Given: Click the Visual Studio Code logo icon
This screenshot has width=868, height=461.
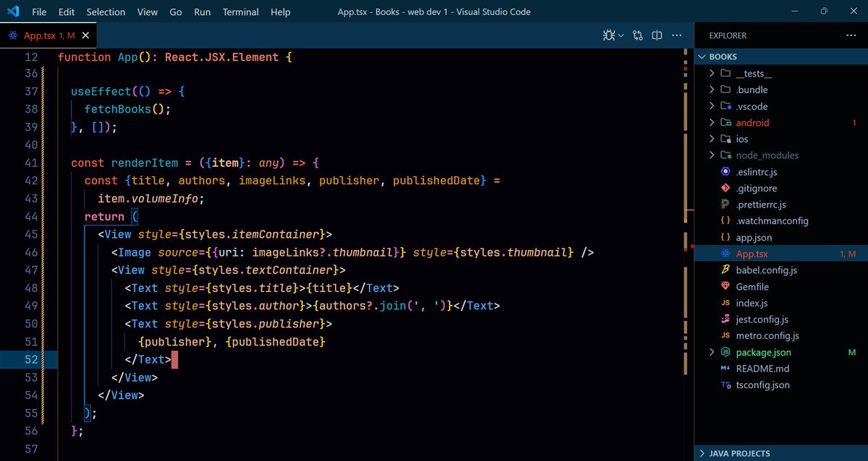Looking at the screenshot, I should (x=13, y=12).
